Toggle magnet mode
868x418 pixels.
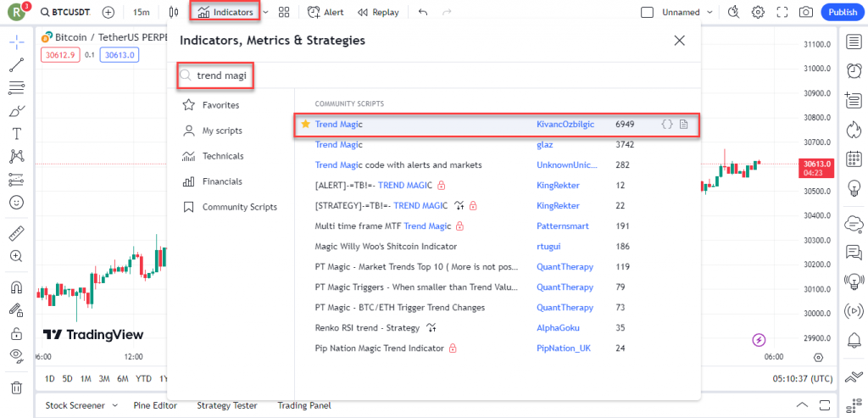pos(17,287)
